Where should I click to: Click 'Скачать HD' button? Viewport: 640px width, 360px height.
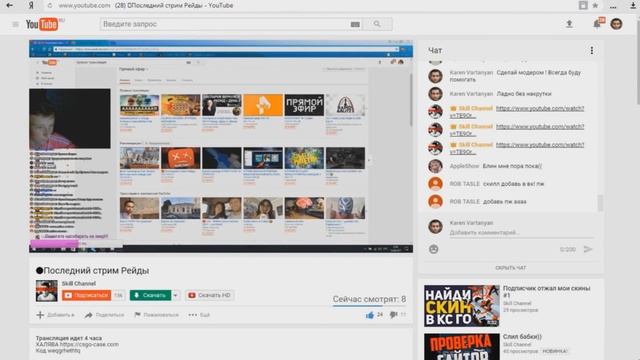click(210, 295)
